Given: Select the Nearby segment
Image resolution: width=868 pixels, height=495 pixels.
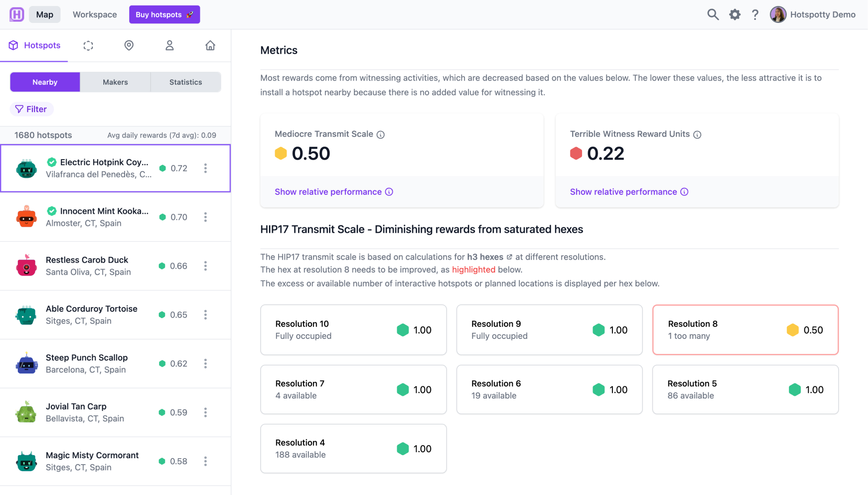Looking at the screenshot, I should tap(45, 82).
